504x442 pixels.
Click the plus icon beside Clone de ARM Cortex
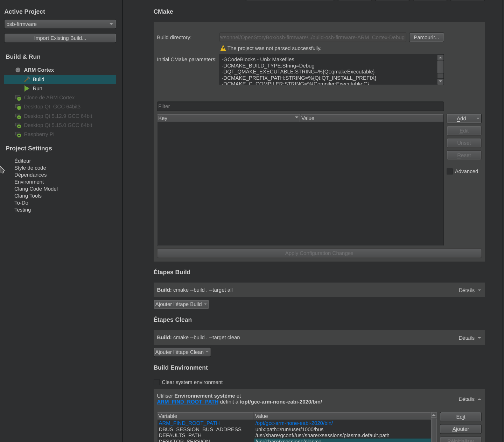click(x=18, y=98)
